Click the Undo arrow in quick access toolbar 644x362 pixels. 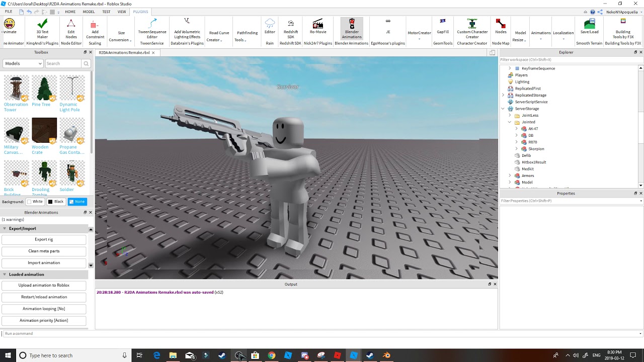pos(29,12)
